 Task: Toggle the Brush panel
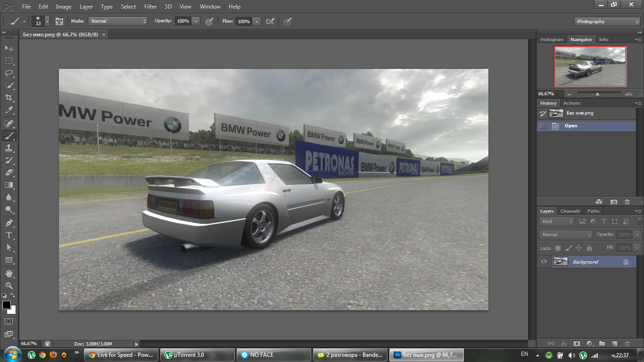(x=59, y=21)
